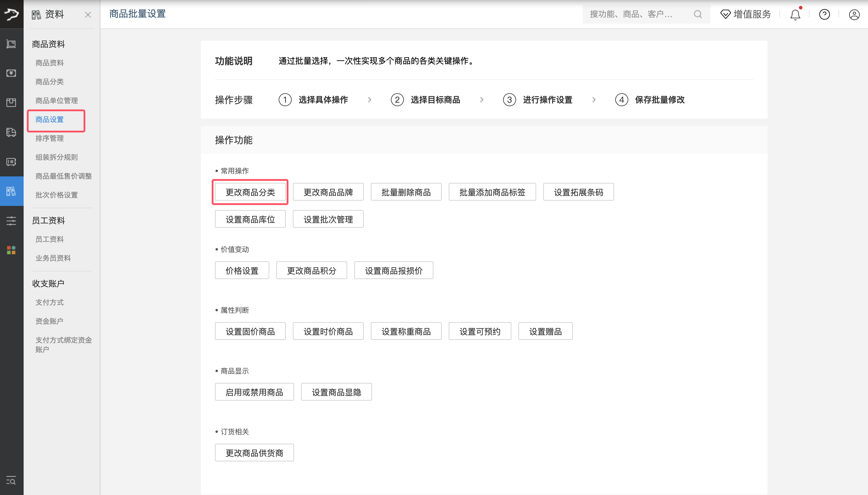Open the sliders settings icon in the sidebar
Image resolution: width=868 pixels, height=495 pixels.
coord(11,221)
